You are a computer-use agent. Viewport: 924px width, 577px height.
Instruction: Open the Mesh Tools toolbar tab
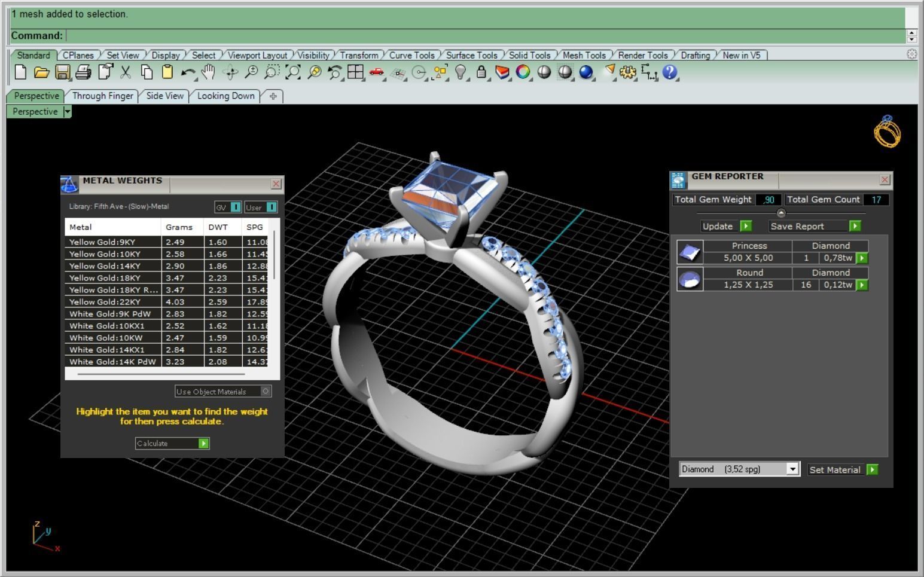(x=584, y=55)
